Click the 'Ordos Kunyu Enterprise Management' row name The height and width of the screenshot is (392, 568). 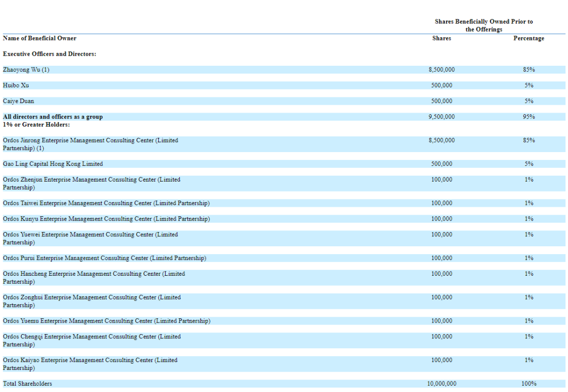point(106,219)
